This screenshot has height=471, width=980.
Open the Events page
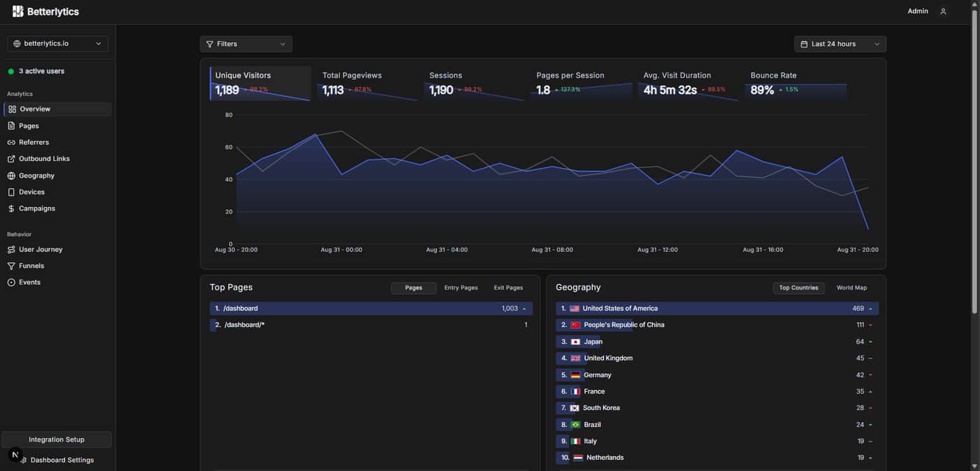pyautogui.click(x=58, y=283)
